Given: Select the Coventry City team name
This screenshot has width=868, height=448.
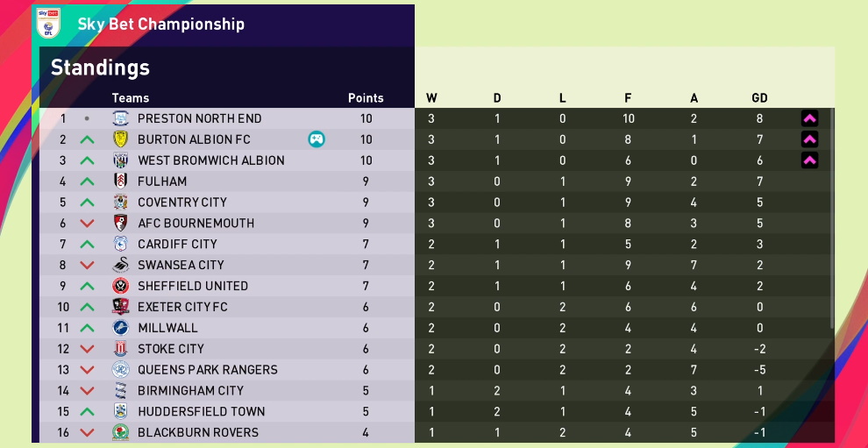Looking at the screenshot, I should 182,203.
